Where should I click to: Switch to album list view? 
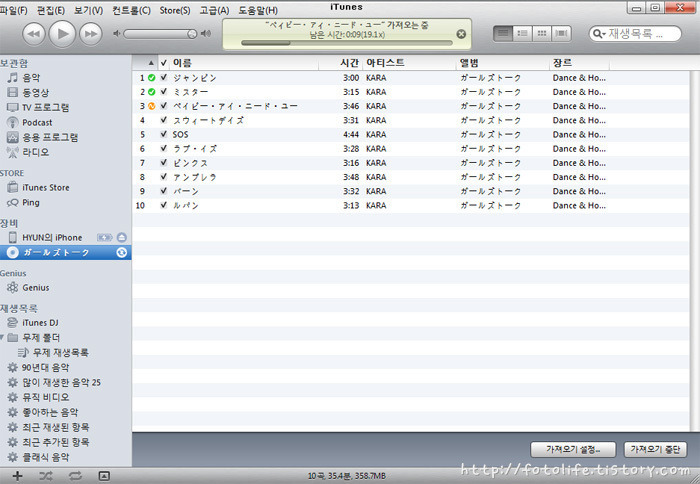pyautogui.click(x=522, y=33)
